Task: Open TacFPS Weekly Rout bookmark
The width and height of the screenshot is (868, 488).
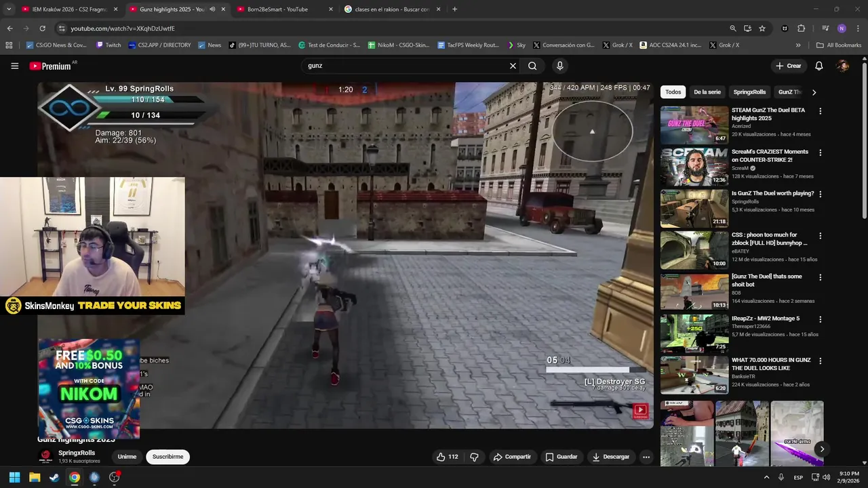Action: click(x=469, y=45)
